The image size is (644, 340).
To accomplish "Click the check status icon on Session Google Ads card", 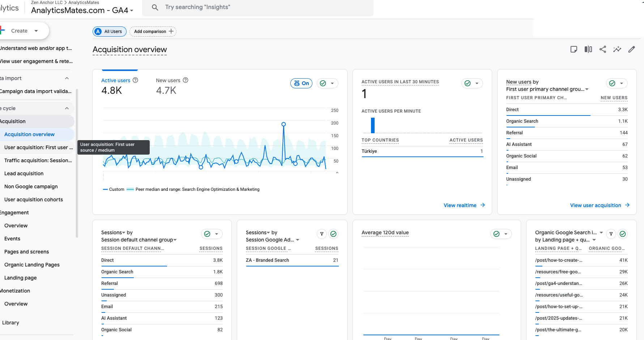I will pyautogui.click(x=333, y=234).
